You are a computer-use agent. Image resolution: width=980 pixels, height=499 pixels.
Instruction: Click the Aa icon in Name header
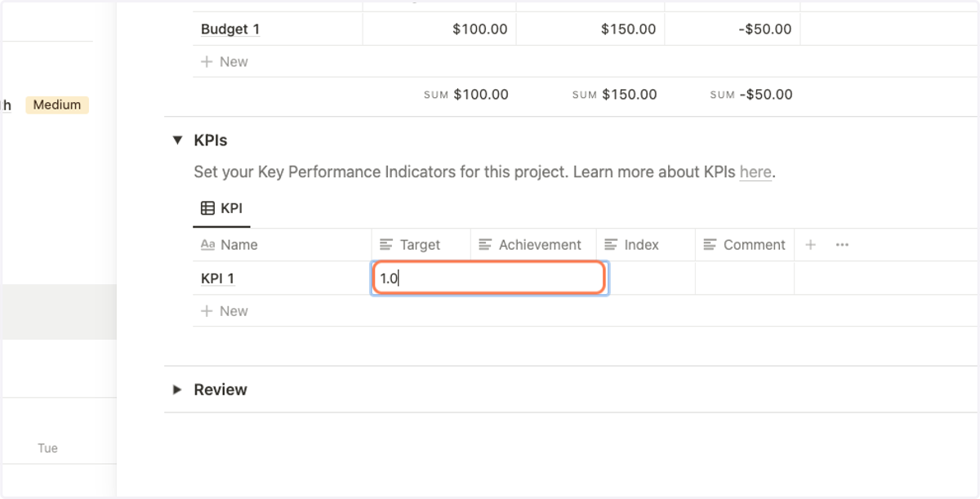pos(207,245)
